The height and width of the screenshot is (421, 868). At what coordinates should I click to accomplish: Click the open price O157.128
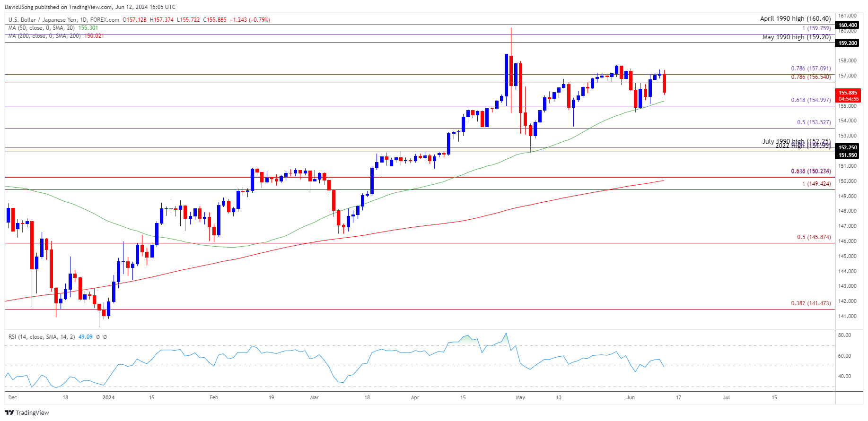[x=135, y=20]
